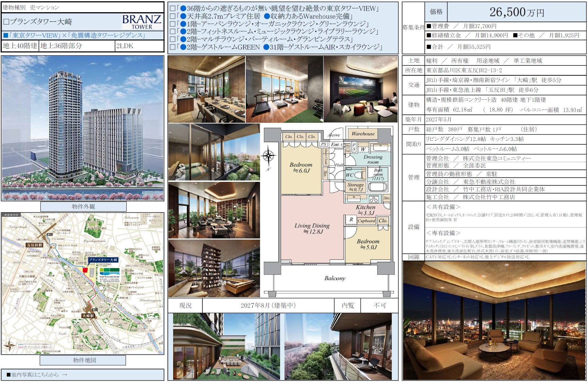Open the tower exterior rendering image

pos(82,128)
